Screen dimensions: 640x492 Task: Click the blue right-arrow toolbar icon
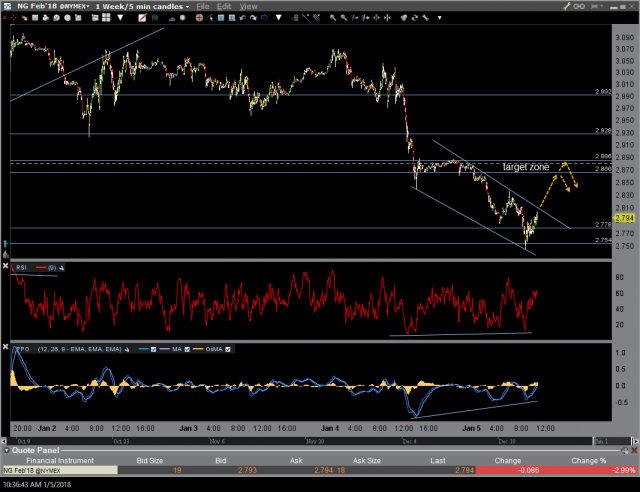point(264,18)
